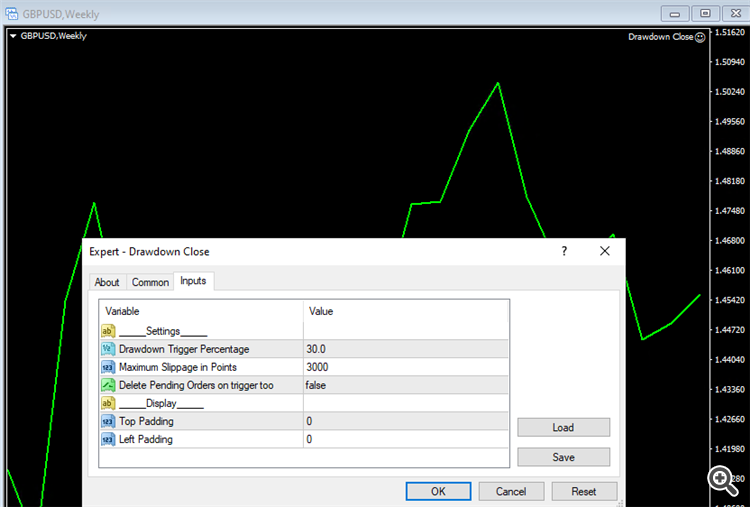Screen dimensions: 750x507
Task: Click the Drawdown Trigger Percentage double-type icon
Action: tap(108, 349)
